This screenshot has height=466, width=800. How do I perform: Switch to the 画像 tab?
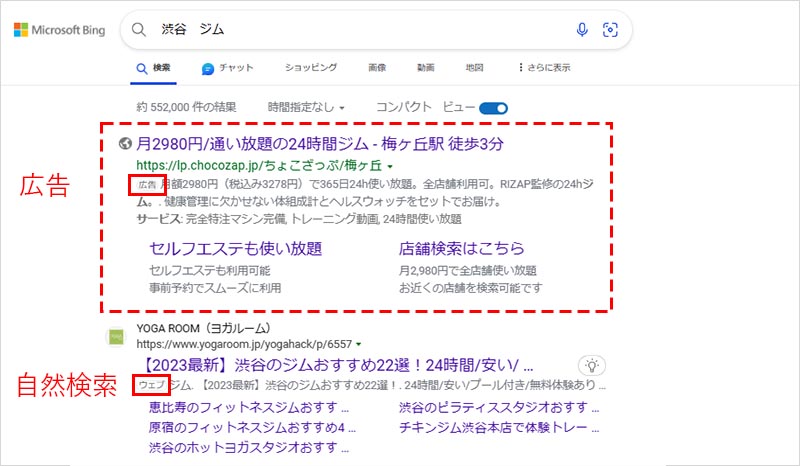[377, 68]
